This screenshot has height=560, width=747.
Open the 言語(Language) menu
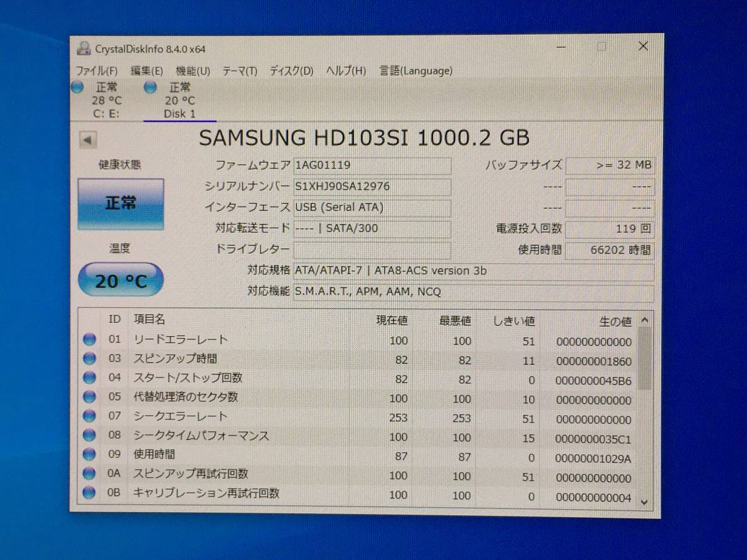coord(416,71)
